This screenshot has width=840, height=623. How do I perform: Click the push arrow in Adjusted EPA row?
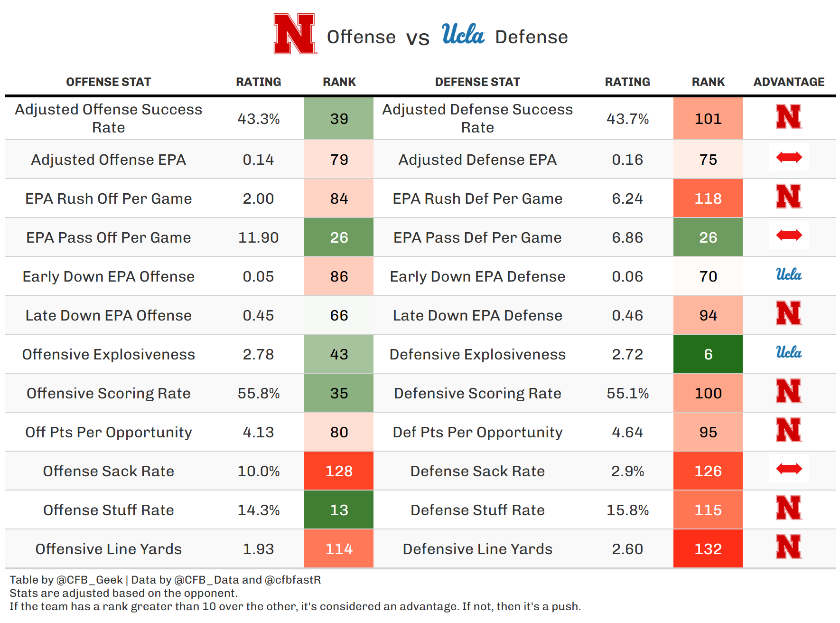tap(789, 157)
